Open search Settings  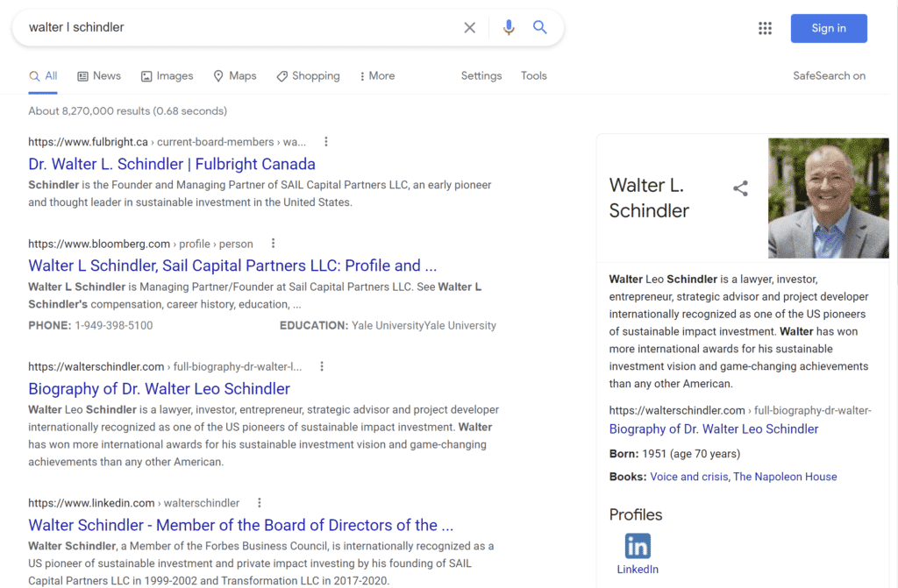point(481,76)
